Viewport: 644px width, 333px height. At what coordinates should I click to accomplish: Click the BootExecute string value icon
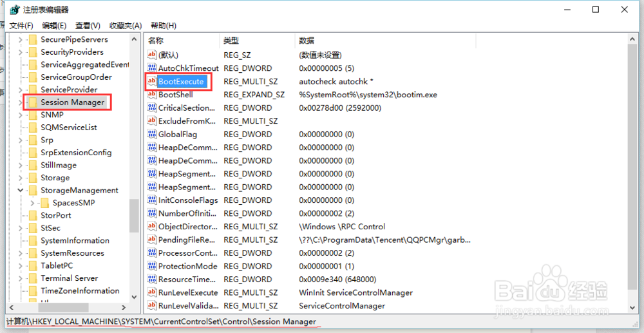coord(152,81)
